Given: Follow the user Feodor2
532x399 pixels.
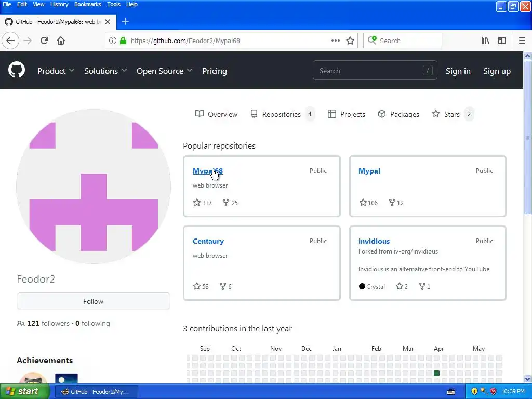Looking at the screenshot, I should coord(94,301).
